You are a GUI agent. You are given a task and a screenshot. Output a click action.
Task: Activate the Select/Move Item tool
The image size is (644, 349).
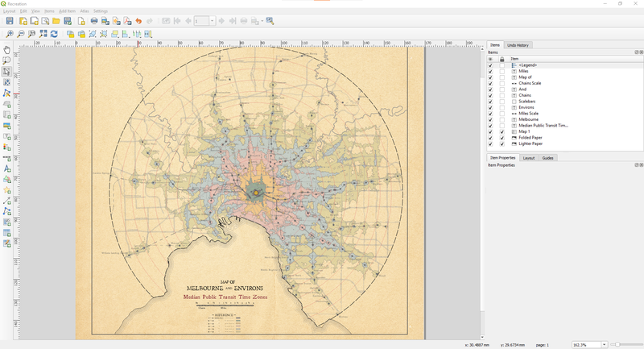tap(6, 72)
